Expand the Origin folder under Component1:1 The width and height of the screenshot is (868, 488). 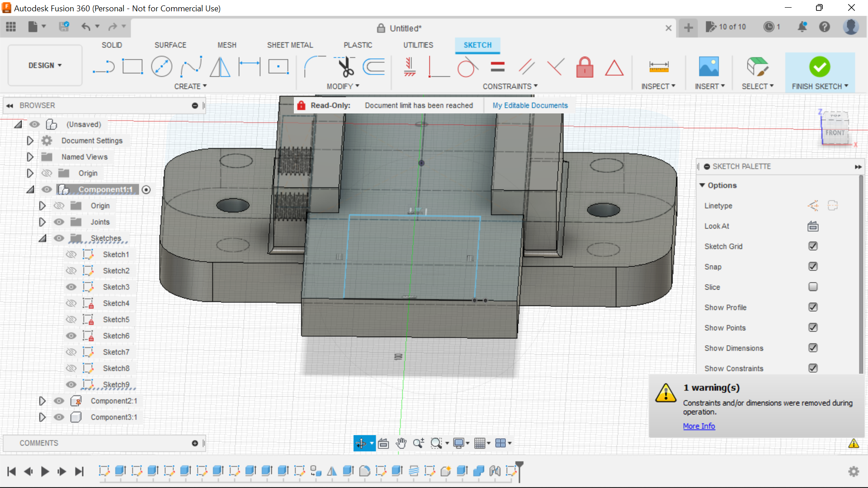pyautogui.click(x=42, y=205)
